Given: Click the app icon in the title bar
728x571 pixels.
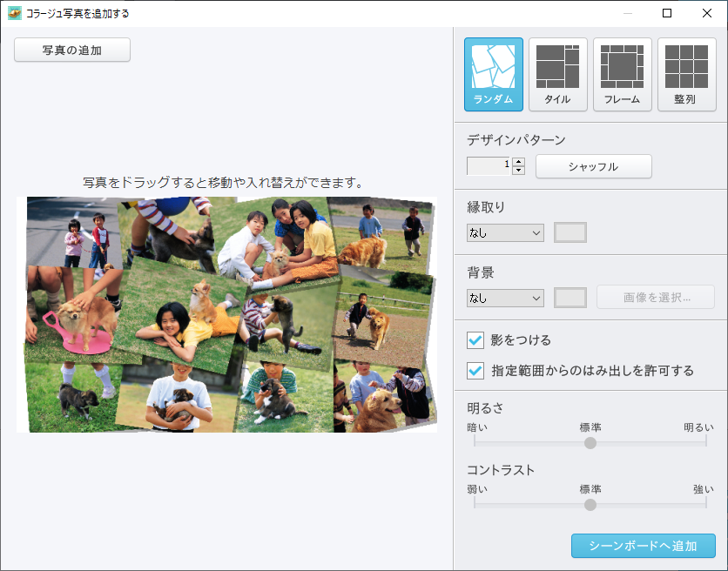Looking at the screenshot, I should (x=14, y=13).
